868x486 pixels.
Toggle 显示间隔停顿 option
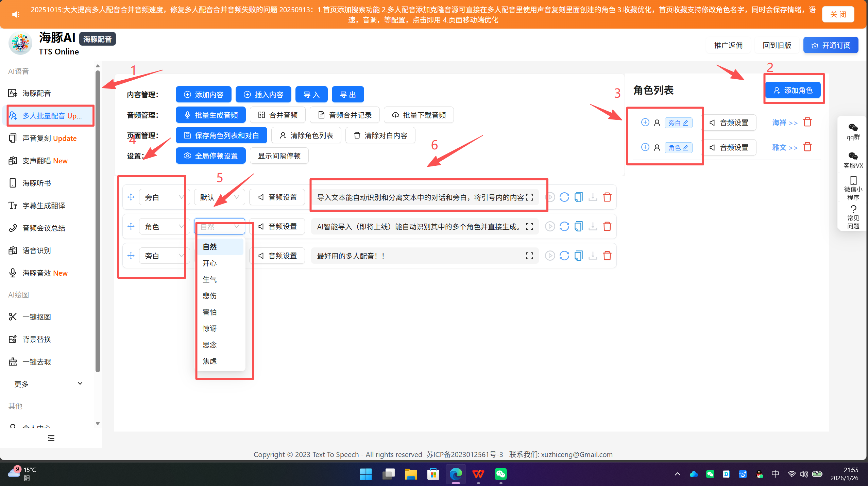[279, 156]
